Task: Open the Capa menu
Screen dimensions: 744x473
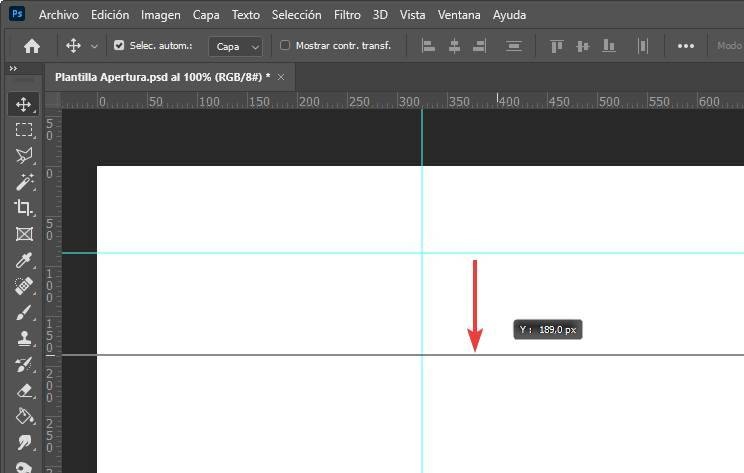Action: (206, 15)
